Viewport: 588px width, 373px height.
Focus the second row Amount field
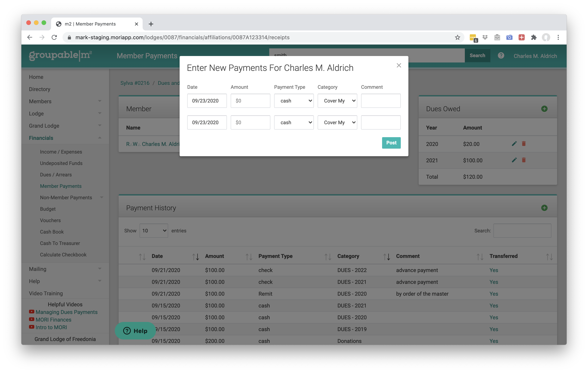point(250,122)
